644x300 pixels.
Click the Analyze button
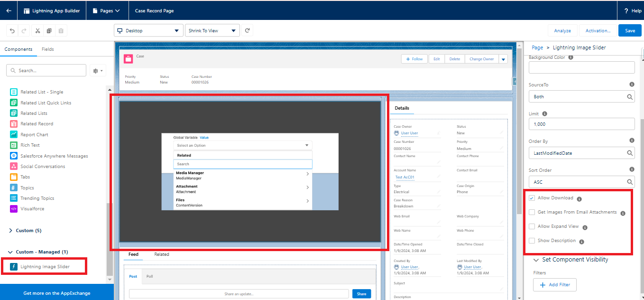click(x=562, y=30)
